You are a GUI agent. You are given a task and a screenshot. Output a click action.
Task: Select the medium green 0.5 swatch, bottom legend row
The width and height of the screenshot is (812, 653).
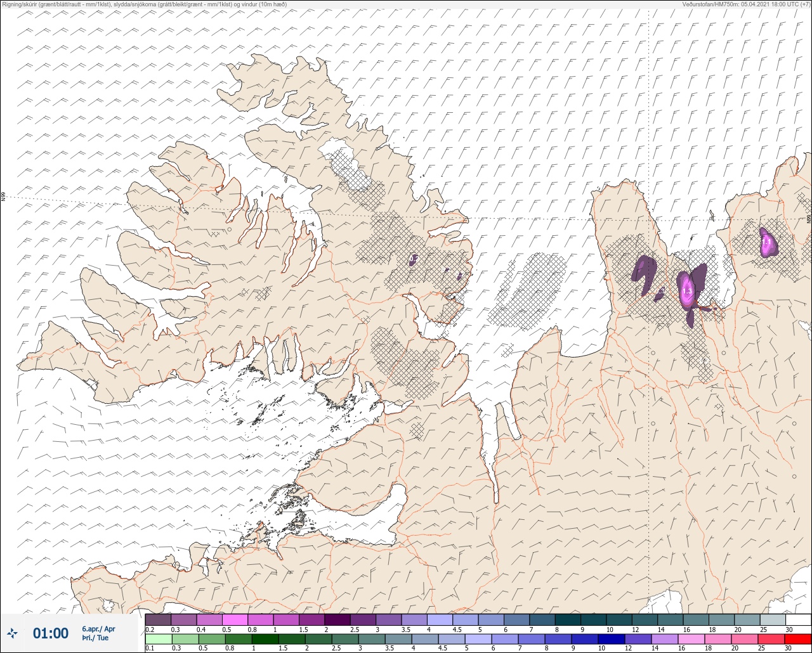[211, 639]
